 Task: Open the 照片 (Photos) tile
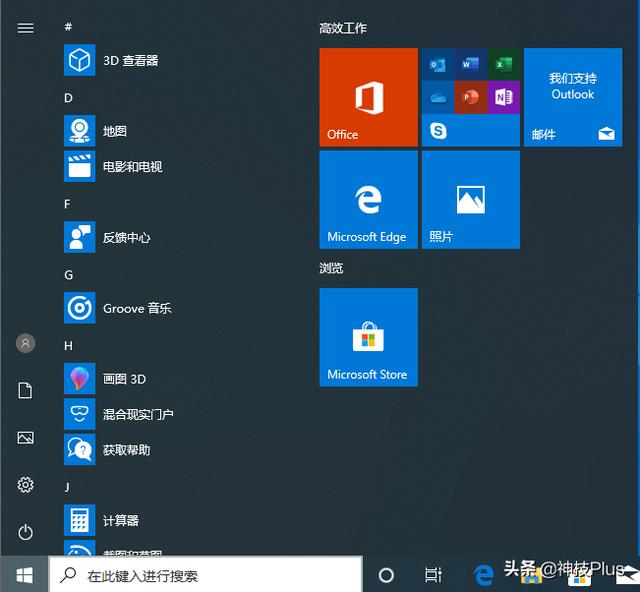point(471,200)
